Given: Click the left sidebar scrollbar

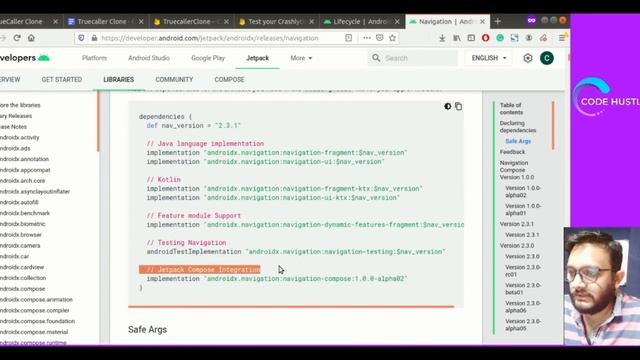Looking at the screenshot, I should (x=98, y=121).
